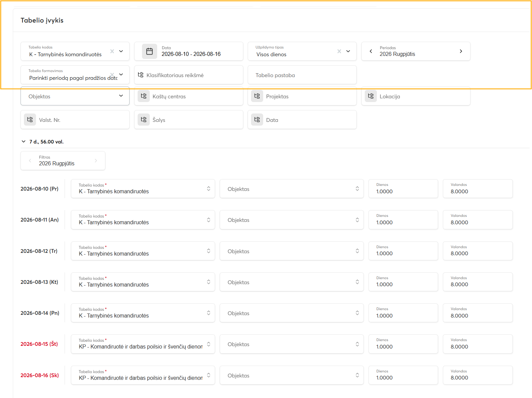Clear the Tabelio kodas selection
Screen dimensions: 532x398
click(x=112, y=51)
